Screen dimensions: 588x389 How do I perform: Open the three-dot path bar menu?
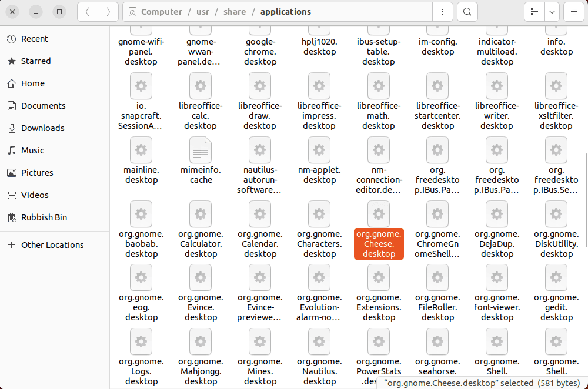coord(442,11)
